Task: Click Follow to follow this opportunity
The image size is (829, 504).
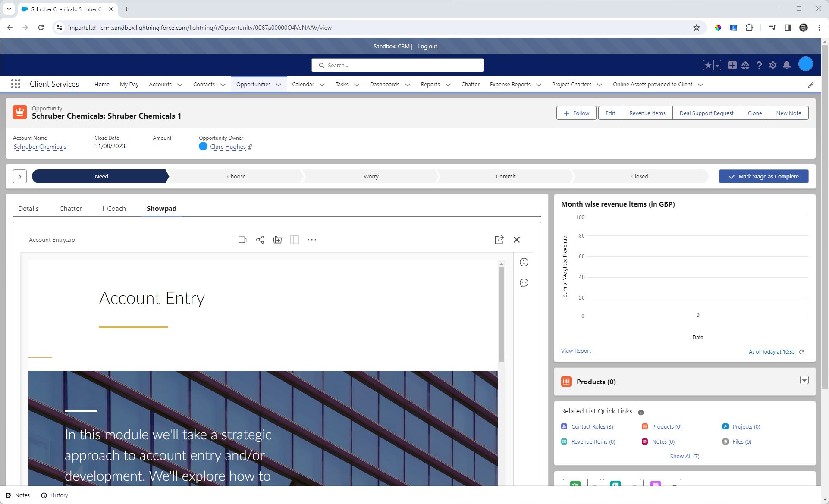Action: (576, 113)
